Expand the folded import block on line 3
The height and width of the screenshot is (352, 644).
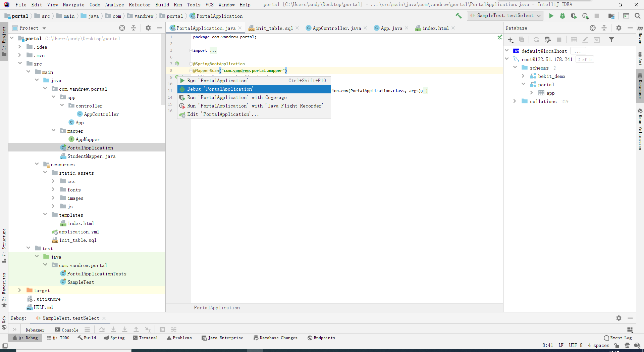191,50
